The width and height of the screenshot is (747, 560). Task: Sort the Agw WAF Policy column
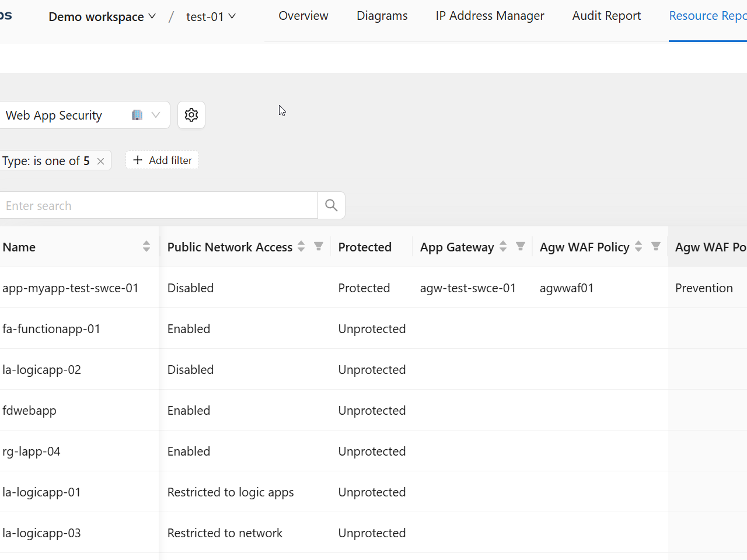638,247
